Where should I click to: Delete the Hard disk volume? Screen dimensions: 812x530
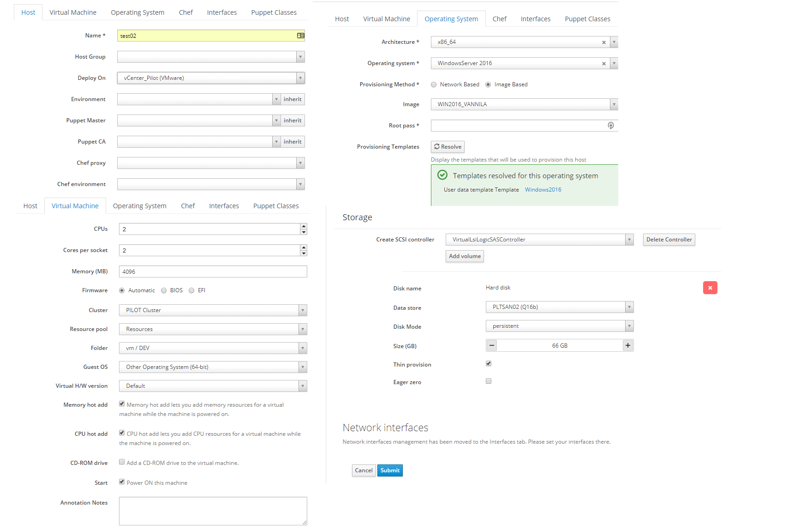click(710, 288)
